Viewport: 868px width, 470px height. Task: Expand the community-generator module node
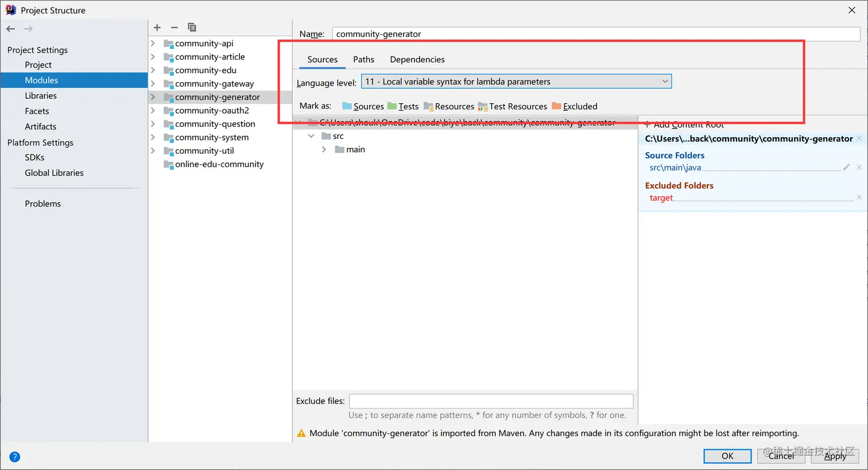pyautogui.click(x=153, y=97)
